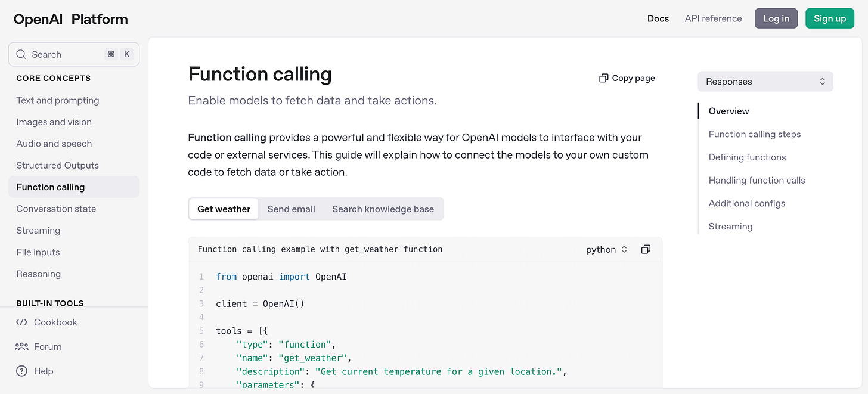868x394 pixels.
Task: Click the search magnifier icon
Action: [x=21, y=54]
